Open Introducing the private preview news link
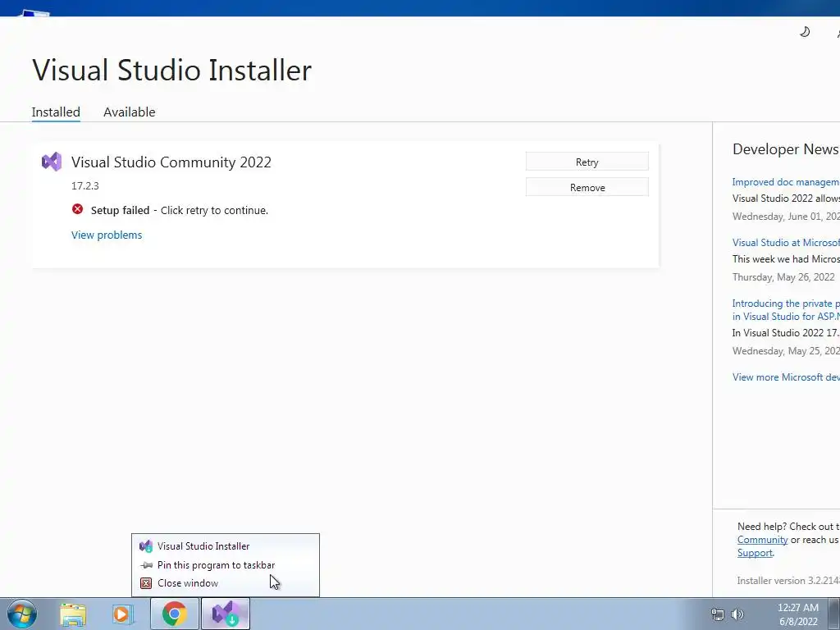The height and width of the screenshot is (630, 840). click(x=786, y=309)
